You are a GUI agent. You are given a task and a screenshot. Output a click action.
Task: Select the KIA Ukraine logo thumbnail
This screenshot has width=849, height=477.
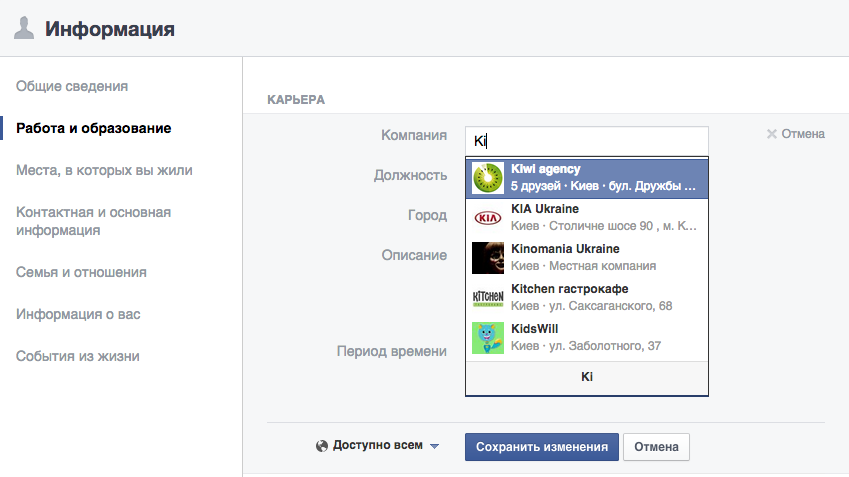[488, 218]
